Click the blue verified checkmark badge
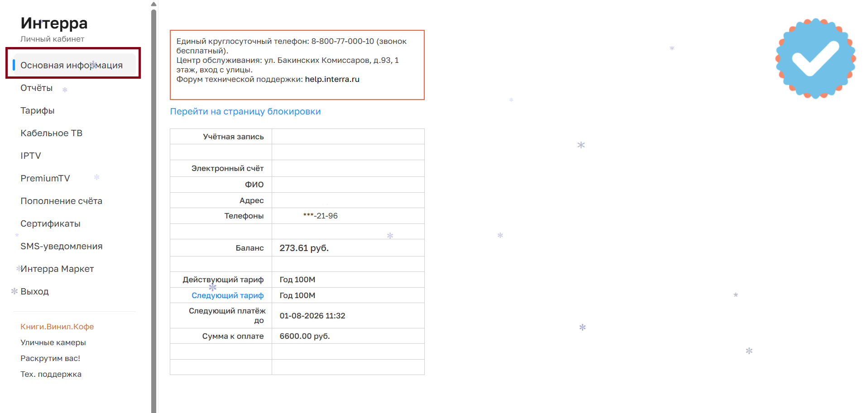The height and width of the screenshot is (413, 868). [x=815, y=58]
